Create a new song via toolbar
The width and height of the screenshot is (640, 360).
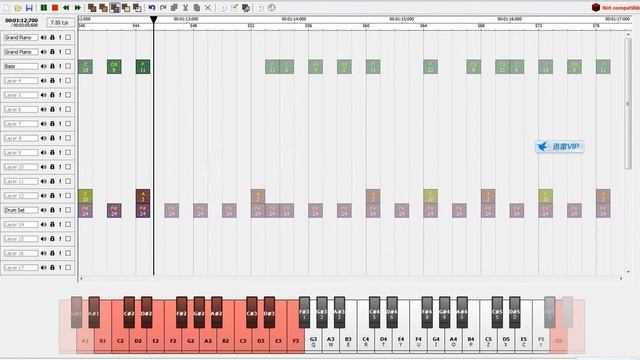pyautogui.click(x=7, y=8)
